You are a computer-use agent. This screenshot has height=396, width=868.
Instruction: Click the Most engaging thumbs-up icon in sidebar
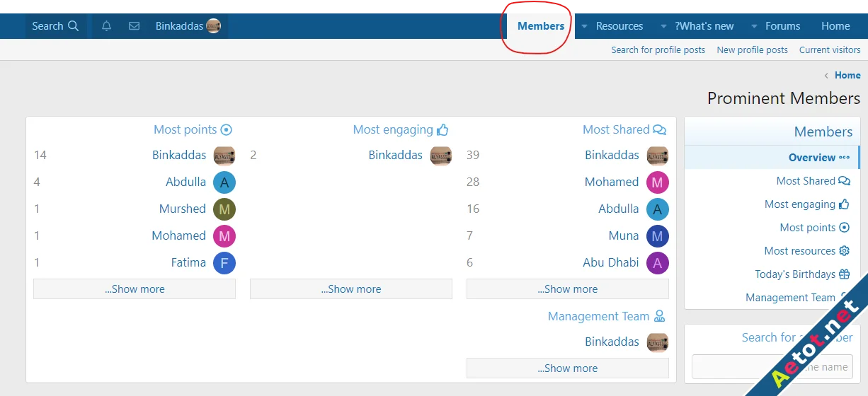(x=844, y=204)
